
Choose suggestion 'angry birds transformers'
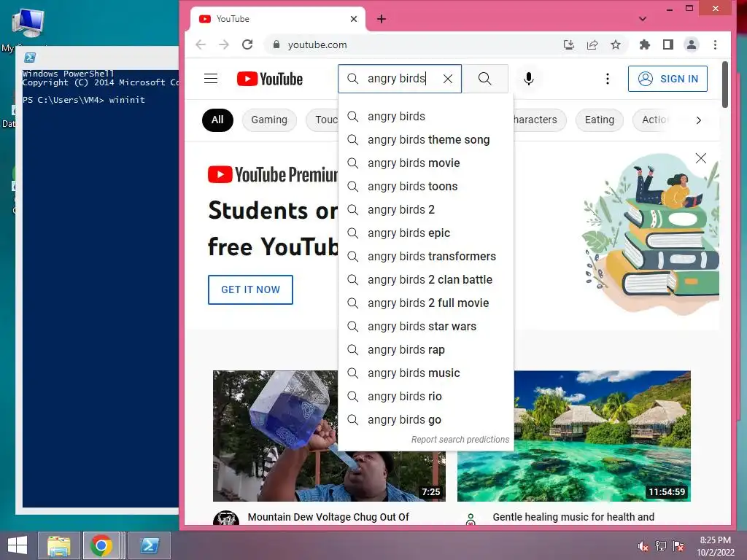426,256
